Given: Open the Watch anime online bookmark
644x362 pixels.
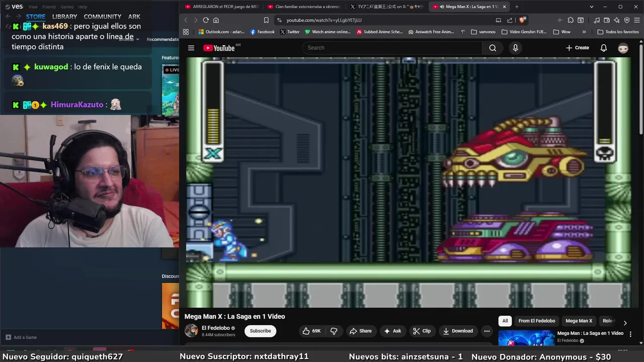Looking at the screenshot, I should 328,32.
